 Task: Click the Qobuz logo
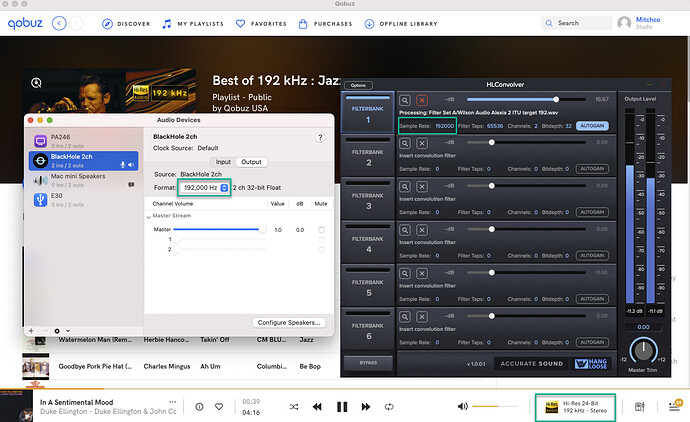coord(25,23)
